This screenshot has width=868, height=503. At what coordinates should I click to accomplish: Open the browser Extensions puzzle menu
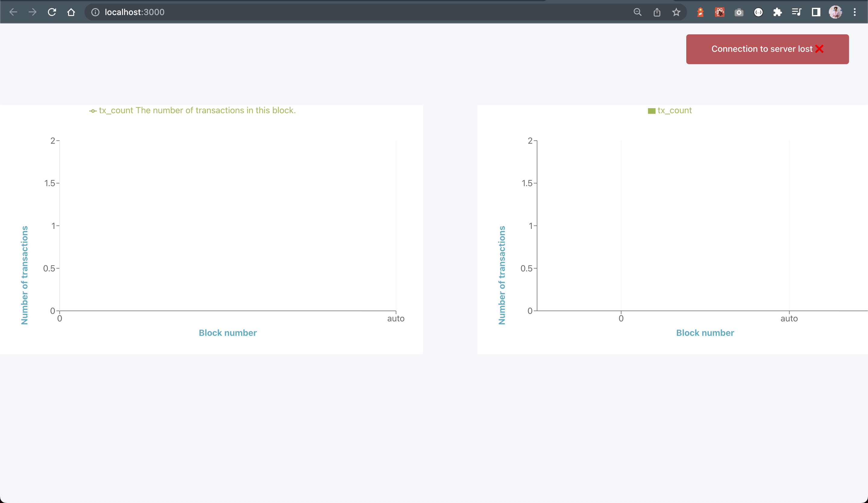click(x=778, y=12)
